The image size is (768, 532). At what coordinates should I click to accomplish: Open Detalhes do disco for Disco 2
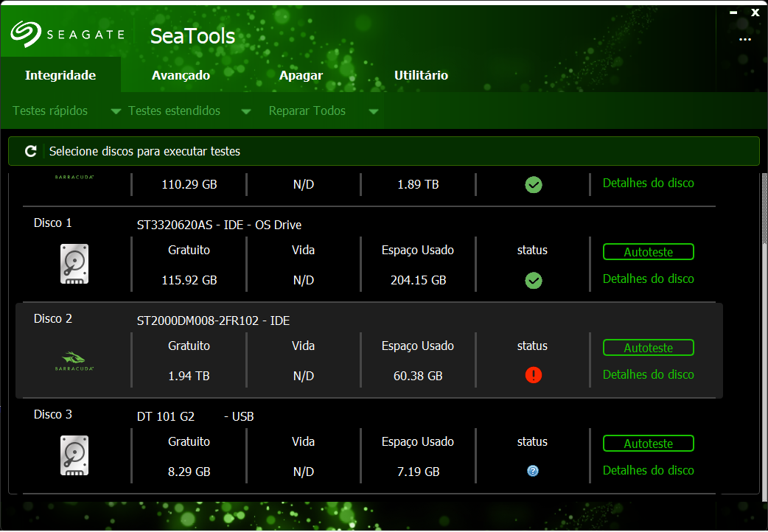[x=649, y=374]
